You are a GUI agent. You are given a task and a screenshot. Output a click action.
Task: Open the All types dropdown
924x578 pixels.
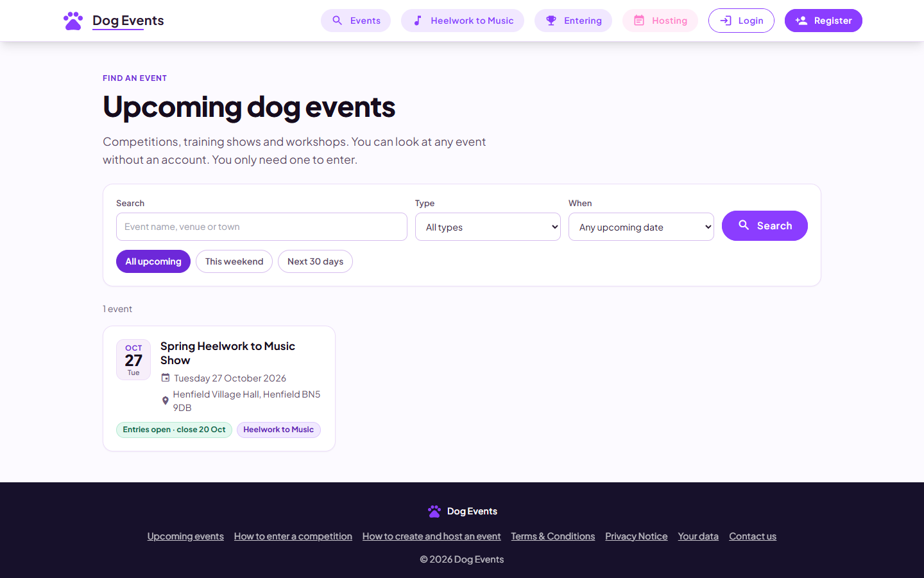pos(488,227)
